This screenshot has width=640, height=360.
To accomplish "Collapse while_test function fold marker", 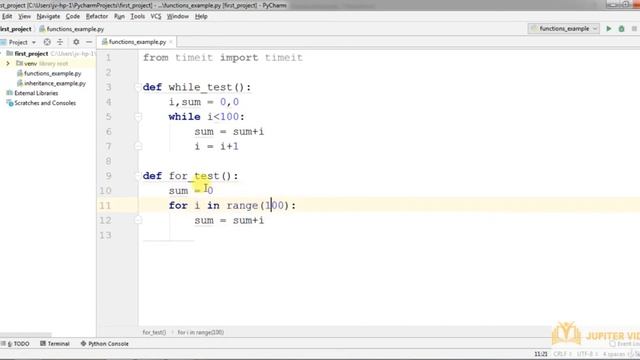I will (x=138, y=87).
